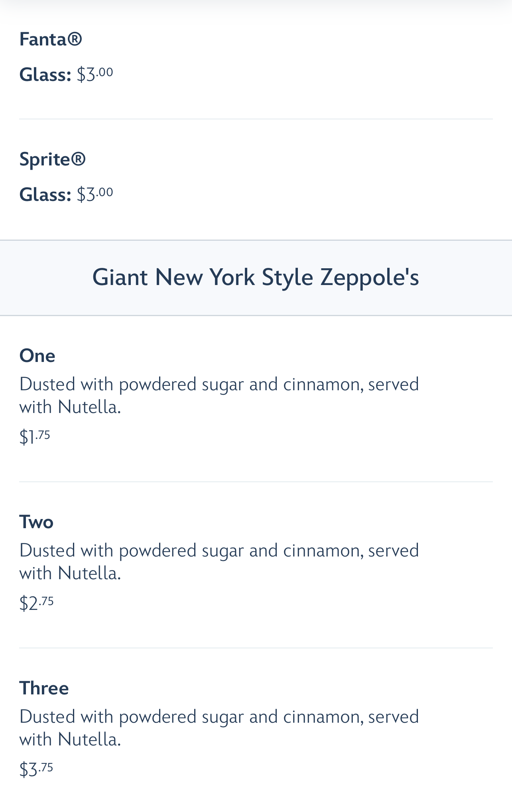Click the description under Two zeppole
The image size is (512, 812).
(219, 562)
